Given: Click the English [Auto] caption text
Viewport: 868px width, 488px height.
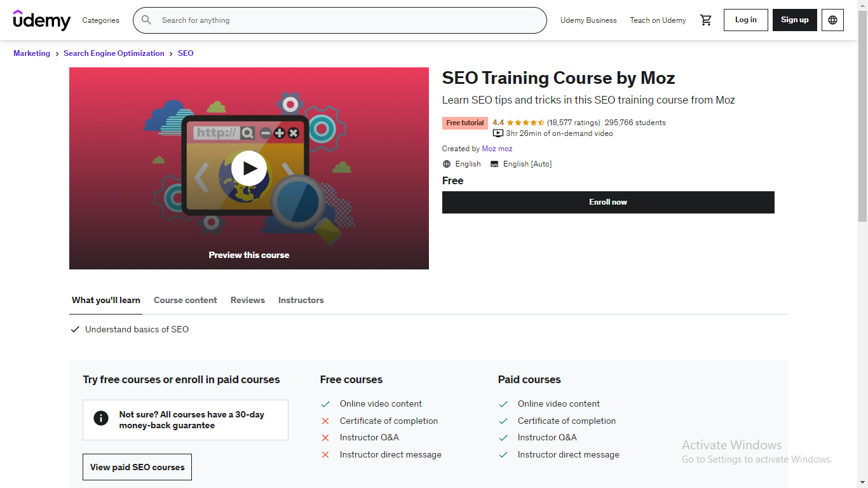Looking at the screenshot, I should point(527,164).
